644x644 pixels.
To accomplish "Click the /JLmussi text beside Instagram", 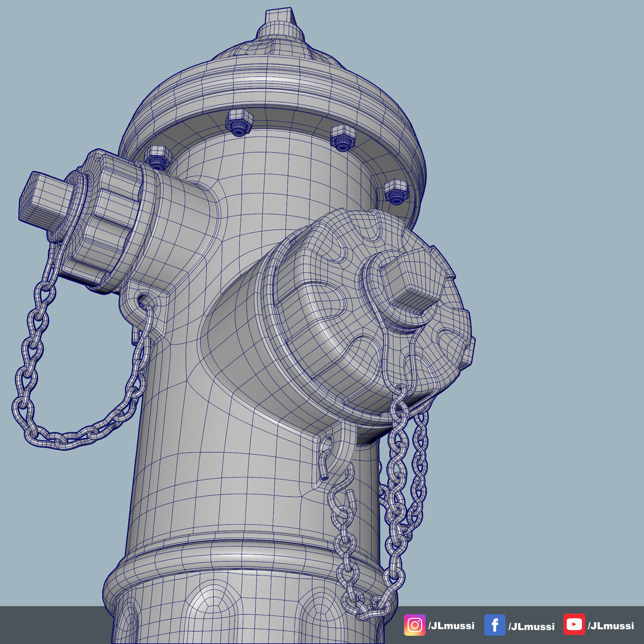I will pos(451,626).
